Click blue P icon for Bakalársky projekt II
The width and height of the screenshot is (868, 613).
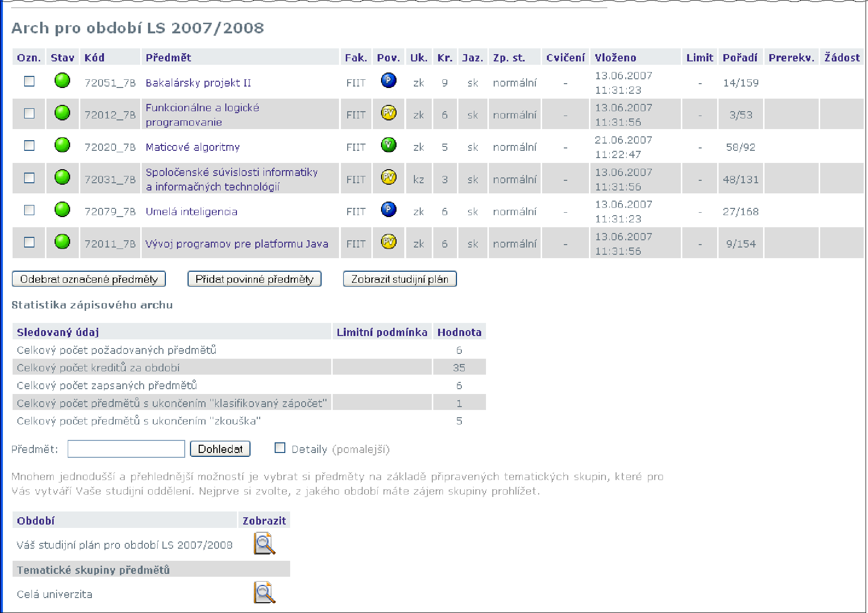389,80
